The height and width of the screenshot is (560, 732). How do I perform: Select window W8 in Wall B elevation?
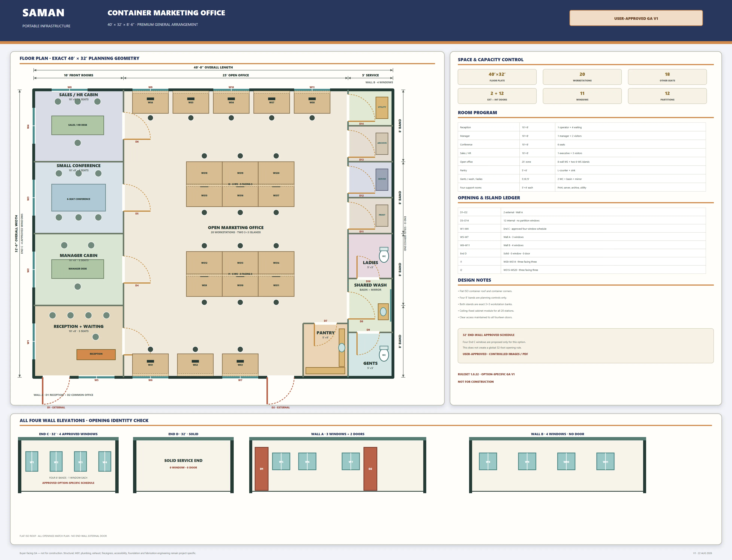coord(488,461)
